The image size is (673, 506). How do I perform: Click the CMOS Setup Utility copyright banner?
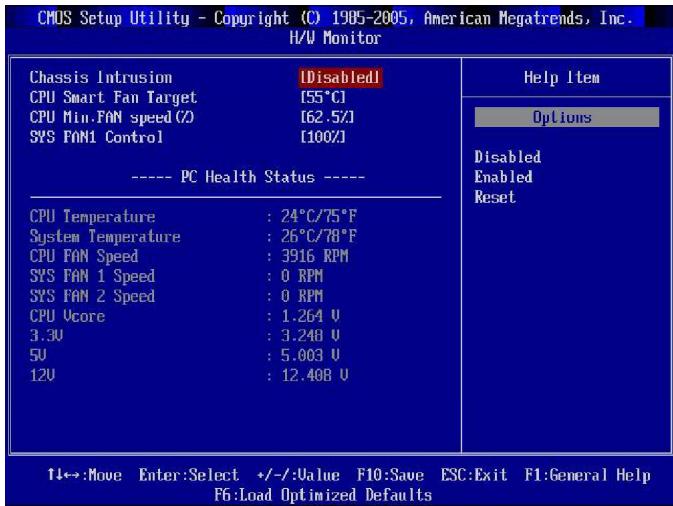point(335,18)
